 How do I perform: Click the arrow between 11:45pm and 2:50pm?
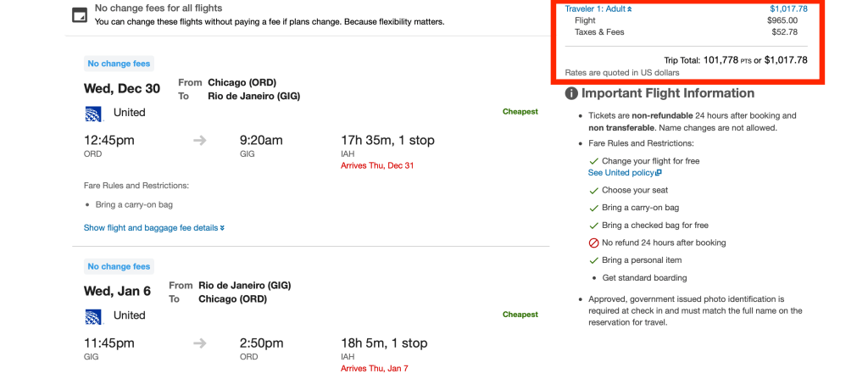pyautogui.click(x=200, y=343)
